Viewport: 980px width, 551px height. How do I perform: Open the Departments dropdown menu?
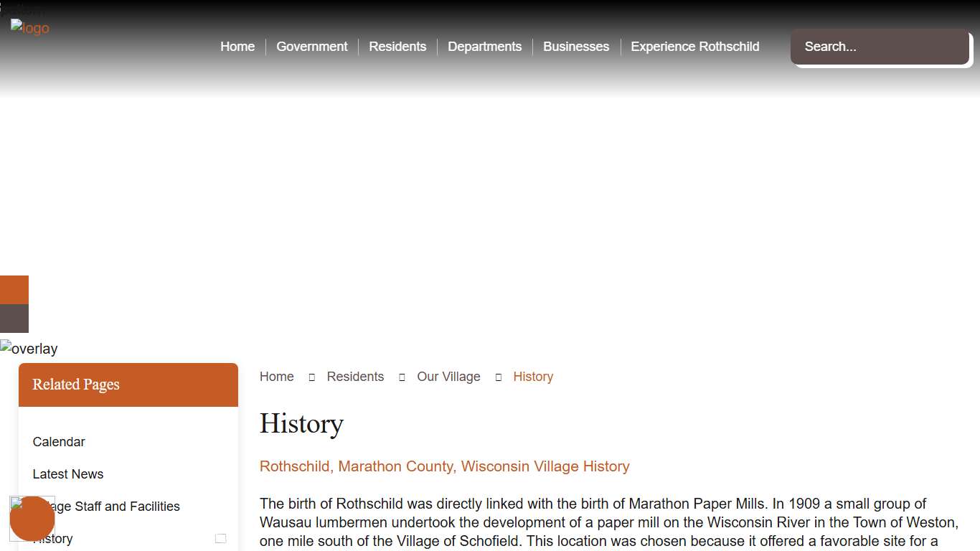(x=485, y=46)
